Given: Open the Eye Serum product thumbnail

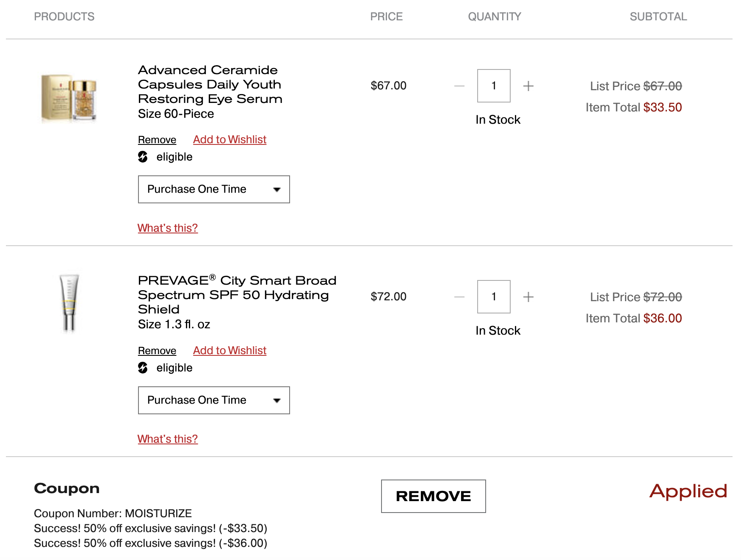Looking at the screenshot, I should click(x=69, y=98).
